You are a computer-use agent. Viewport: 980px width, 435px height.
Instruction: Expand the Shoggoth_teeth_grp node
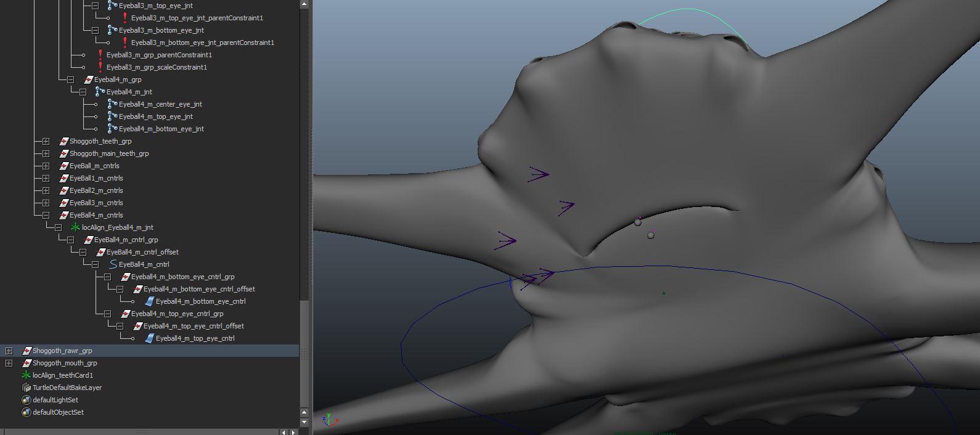pos(46,141)
